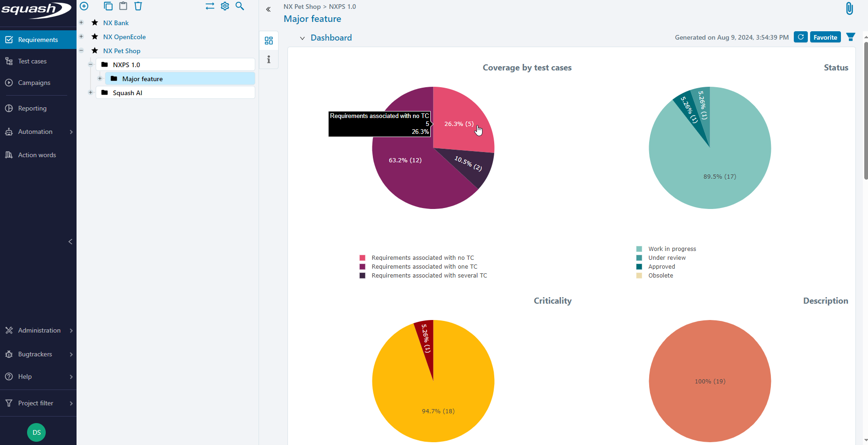This screenshot has width=868, height=445.
Task: Expand the NX Bank project node
Action: point(81,22)
